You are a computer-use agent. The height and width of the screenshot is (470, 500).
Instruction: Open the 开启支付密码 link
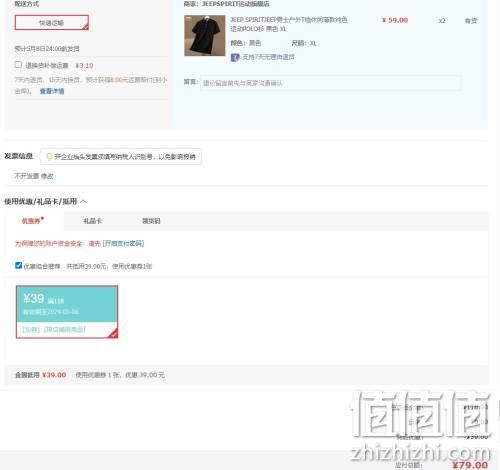(x=123, y=243)
